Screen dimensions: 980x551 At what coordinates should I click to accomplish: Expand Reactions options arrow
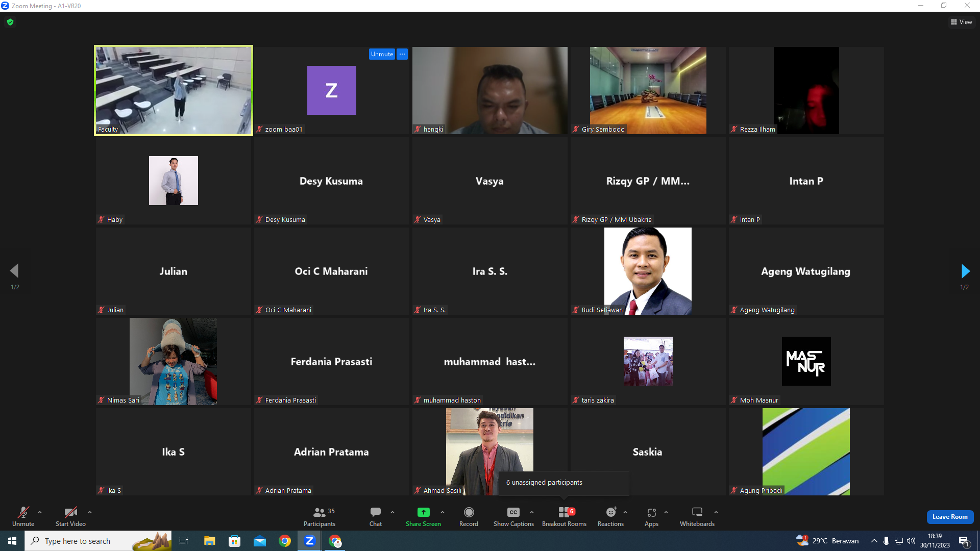point(625,512)
